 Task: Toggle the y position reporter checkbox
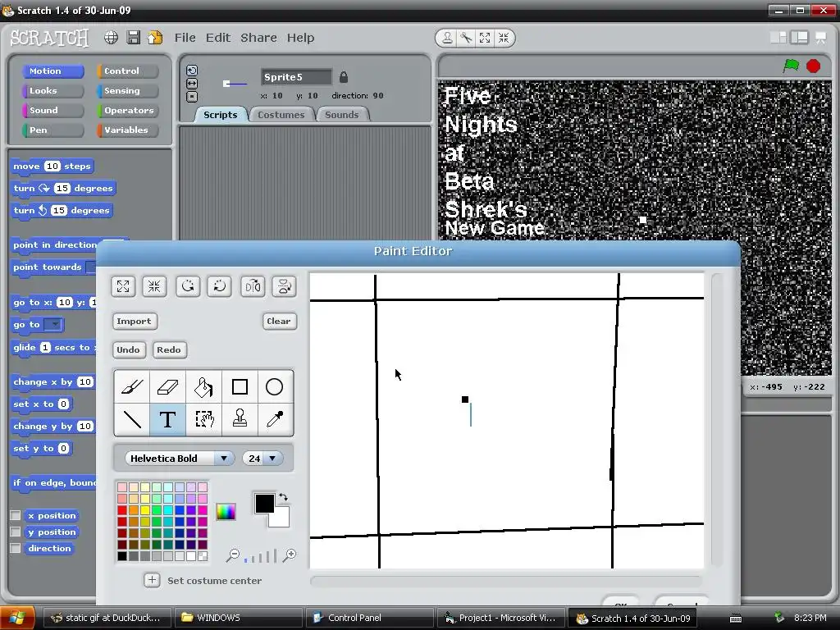(16, 532)
